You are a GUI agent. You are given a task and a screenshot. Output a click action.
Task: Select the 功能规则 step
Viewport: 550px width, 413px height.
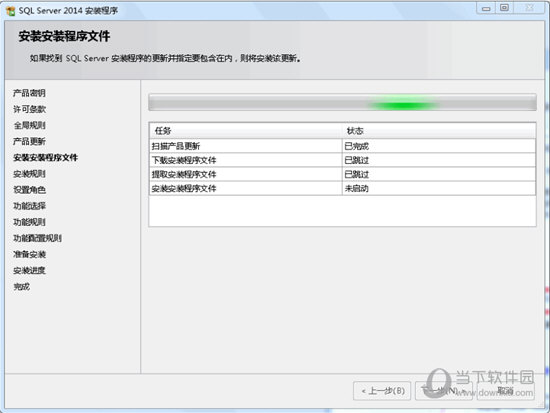[x=29, y=222]
